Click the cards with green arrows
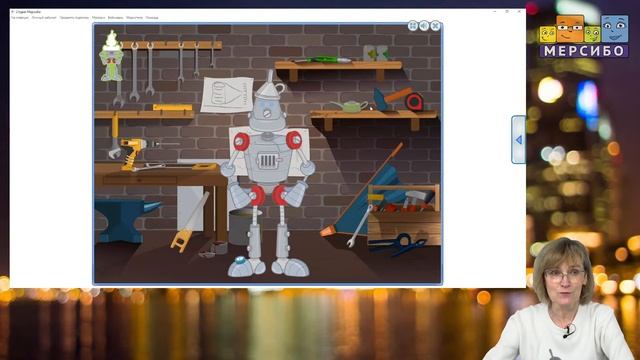The width and height of the screenshot is (640, 360). [376, 53]
